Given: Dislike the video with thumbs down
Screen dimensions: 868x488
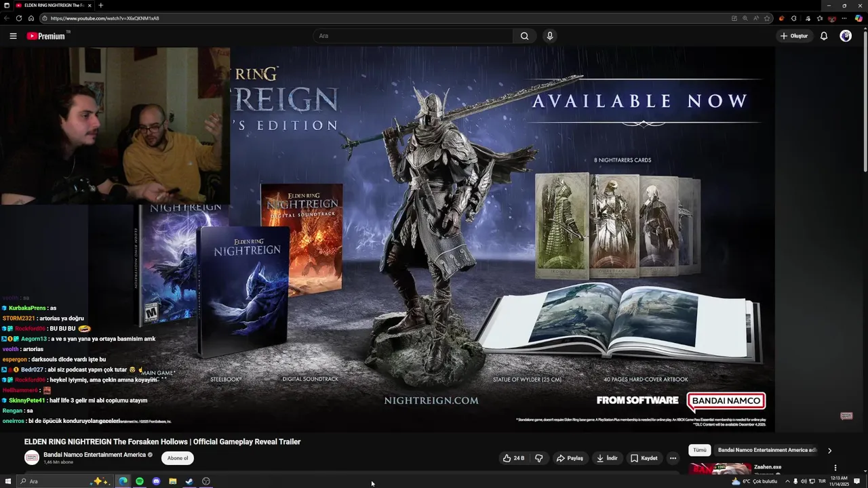Looking at the screenshot, I should 538,458.
